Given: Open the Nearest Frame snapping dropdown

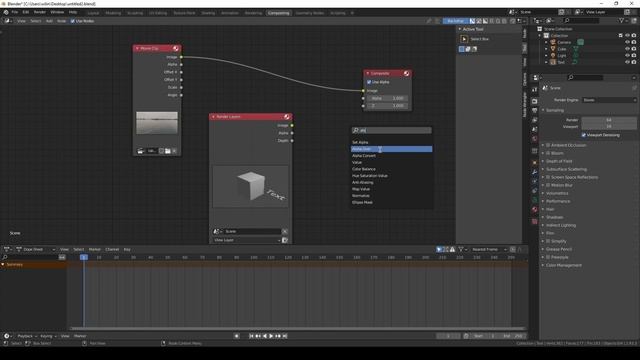Looking at the screenshot, I should pos(488,249).
